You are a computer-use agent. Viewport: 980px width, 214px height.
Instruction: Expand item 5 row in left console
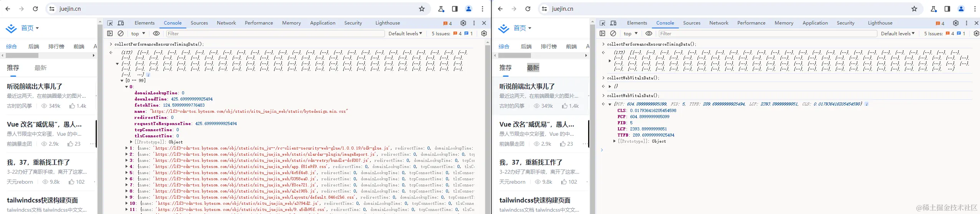(x=126, y=173)
